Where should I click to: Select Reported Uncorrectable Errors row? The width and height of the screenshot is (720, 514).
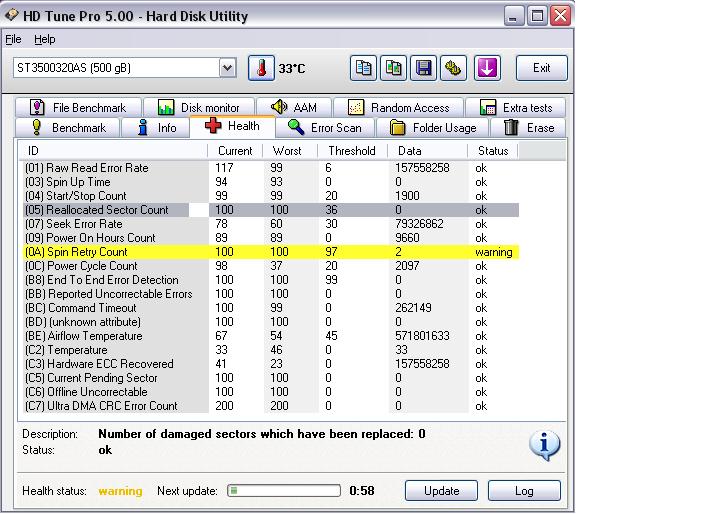[x=271, y=294]
